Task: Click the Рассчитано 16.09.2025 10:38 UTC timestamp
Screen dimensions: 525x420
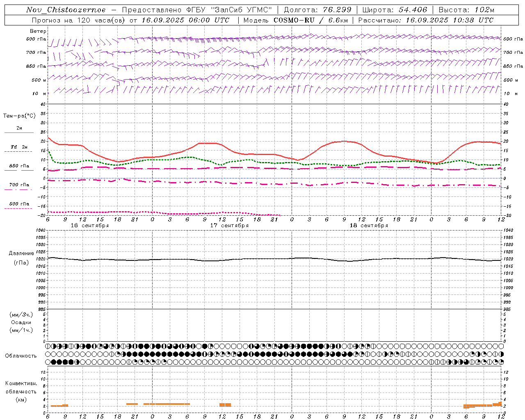Action: click(426, 20)
